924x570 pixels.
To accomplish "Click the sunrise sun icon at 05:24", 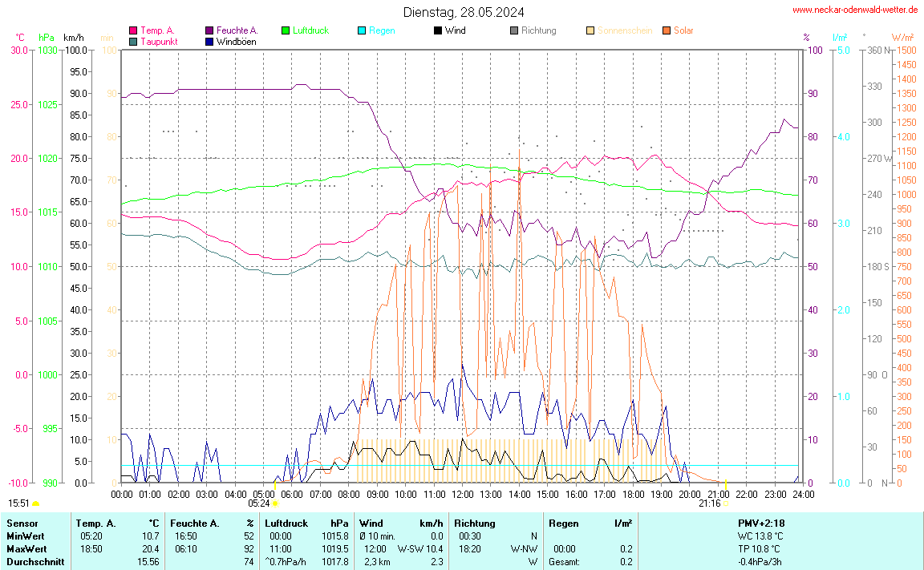I will 275,504.
